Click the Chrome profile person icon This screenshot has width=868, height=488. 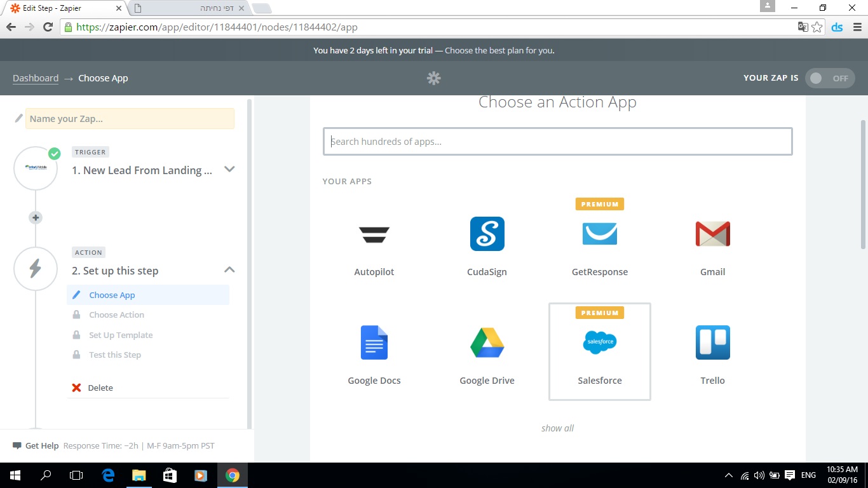pyautogui.click(x=768, y=6)
